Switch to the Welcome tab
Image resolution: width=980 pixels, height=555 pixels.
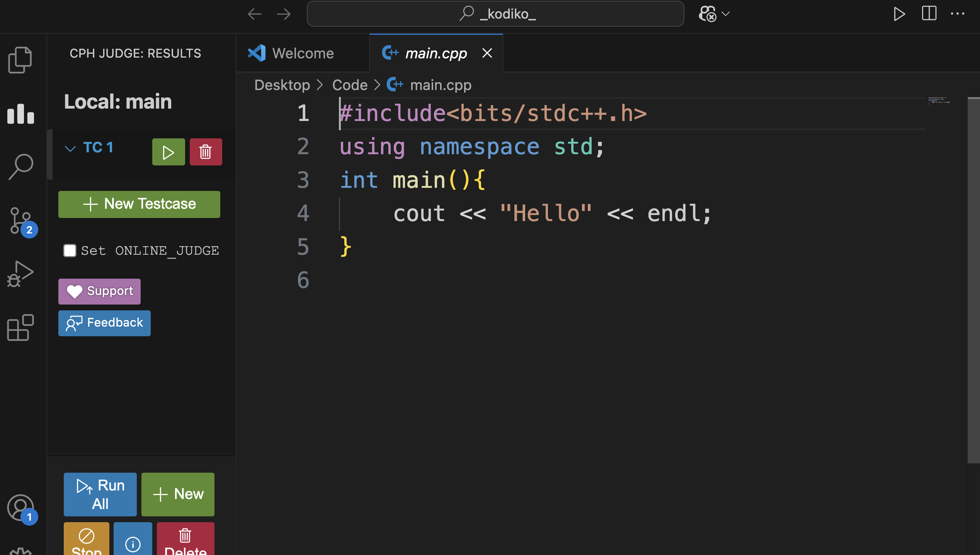(x=302, y=53)
